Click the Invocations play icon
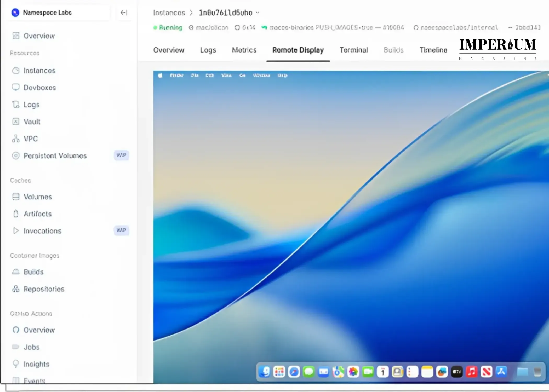 point(16,230)
